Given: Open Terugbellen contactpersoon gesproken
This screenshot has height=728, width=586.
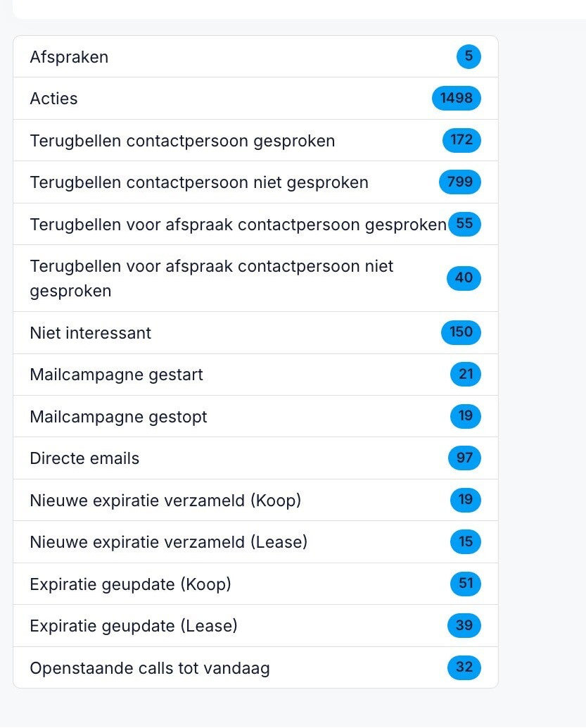Looking at the screenshot, I should (x=182, y=141).
